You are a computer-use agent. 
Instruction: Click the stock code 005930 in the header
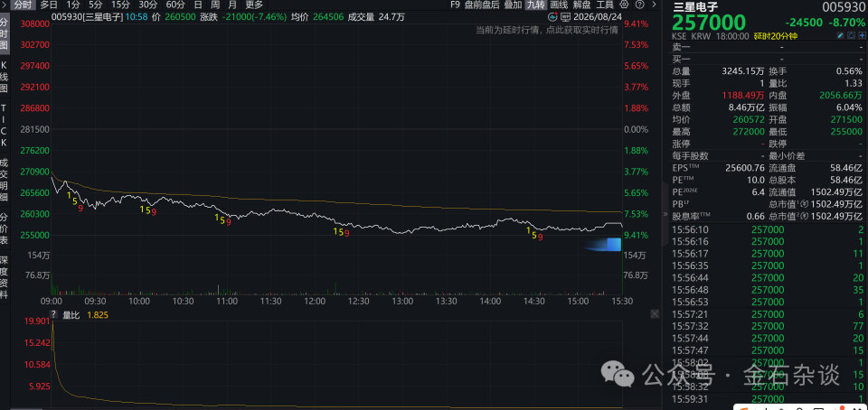coord(843,7)
